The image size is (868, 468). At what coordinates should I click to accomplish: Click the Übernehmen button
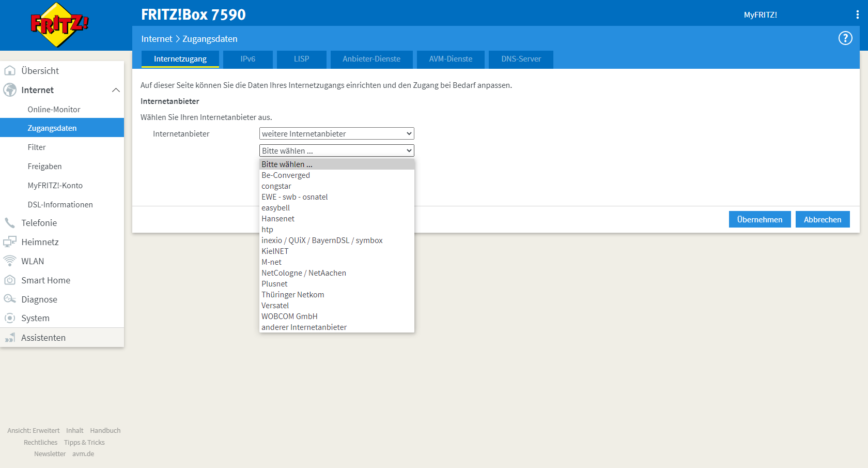click(x=760, y=219)
